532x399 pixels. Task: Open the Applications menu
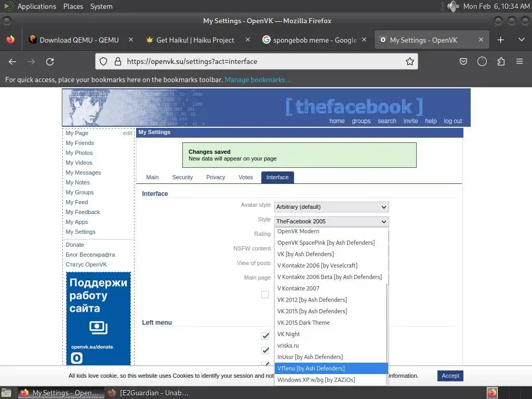point(37,6)
